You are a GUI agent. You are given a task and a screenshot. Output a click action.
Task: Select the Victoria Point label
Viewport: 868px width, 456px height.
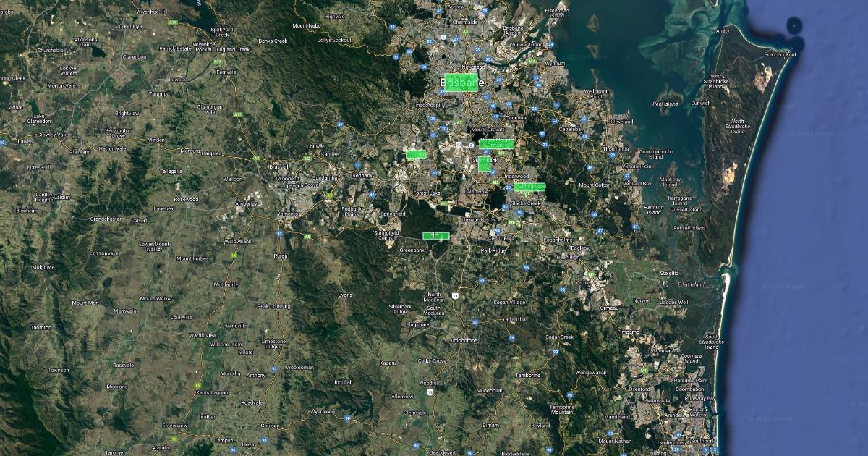click(x=637, y=166)
